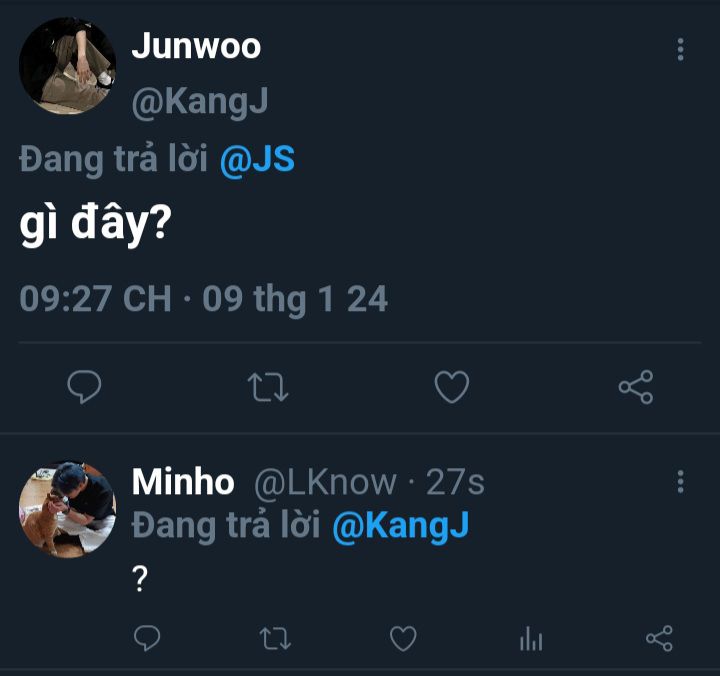Viewport: 720px width, 676px height.
Task: Open Junwoo's profile picture
Action: click(68, 66)
